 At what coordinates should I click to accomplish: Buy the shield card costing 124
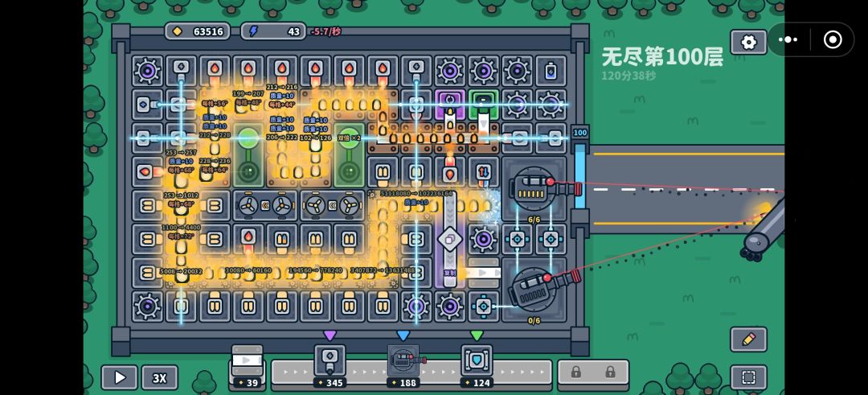click(x=477, y=366)
